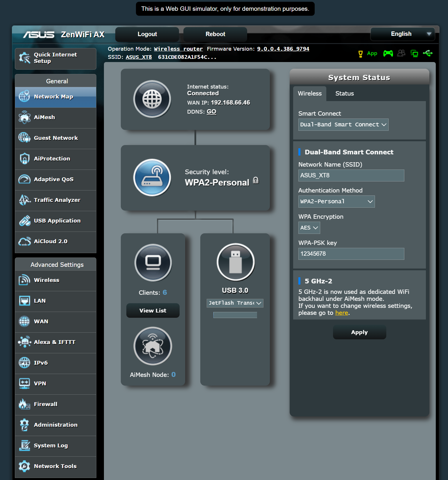This screenshot has width=448, height=480.
Task: Click the ASUS_XT8 SSID link in header
Action: click(x=139, y=57)
